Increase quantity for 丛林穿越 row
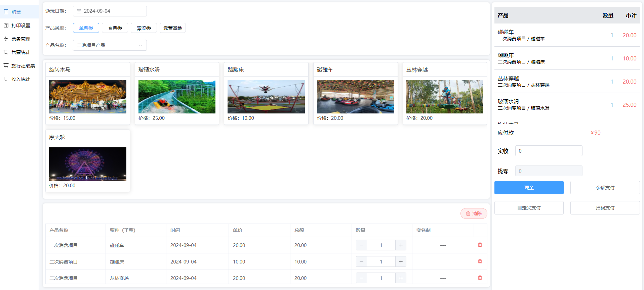Image resolution: width=644 pixels, height=290 pixels. point(401,278)
